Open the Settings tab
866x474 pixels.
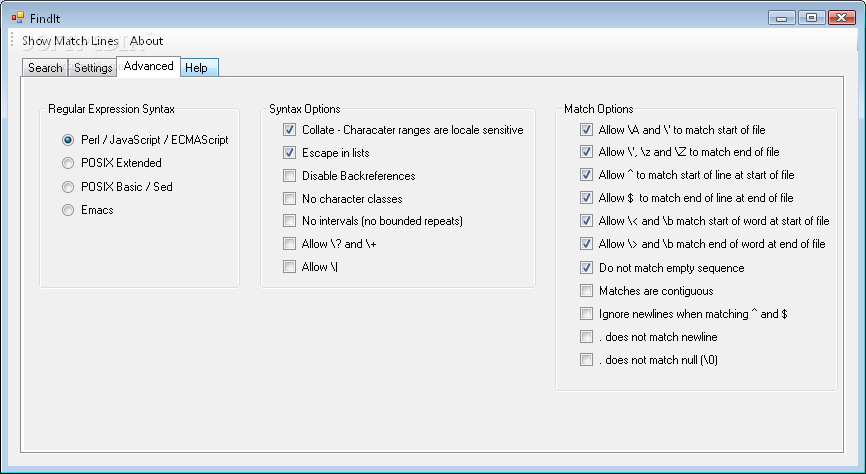point(93,68)
